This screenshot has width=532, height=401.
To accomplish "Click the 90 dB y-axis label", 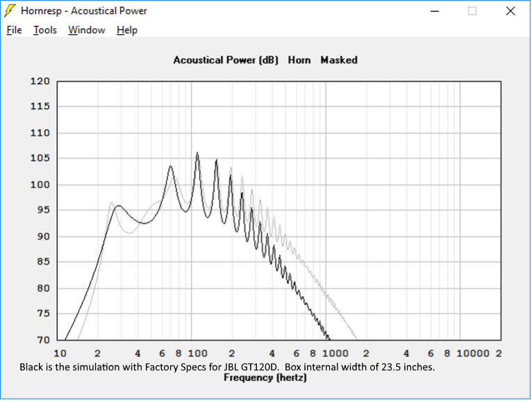I will (43, 236).
